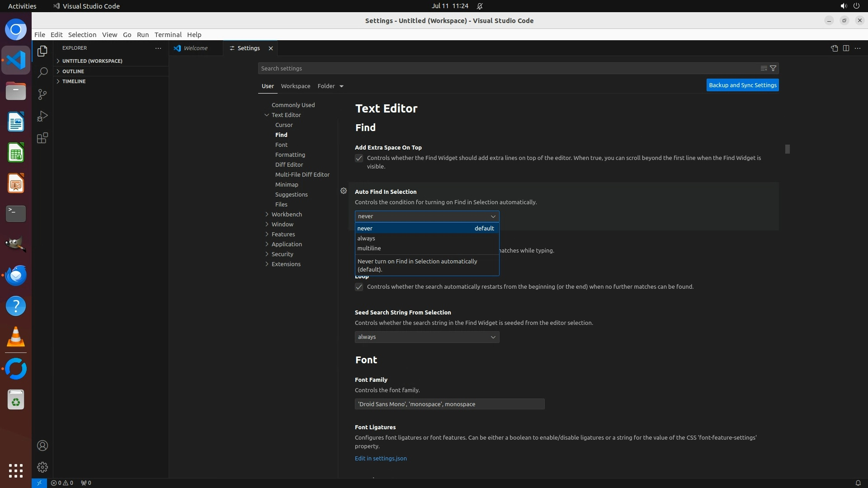This screenshot has height=488, width=868.
Task: Open the Accounts icon in activity bar
Action: (42, 446)
